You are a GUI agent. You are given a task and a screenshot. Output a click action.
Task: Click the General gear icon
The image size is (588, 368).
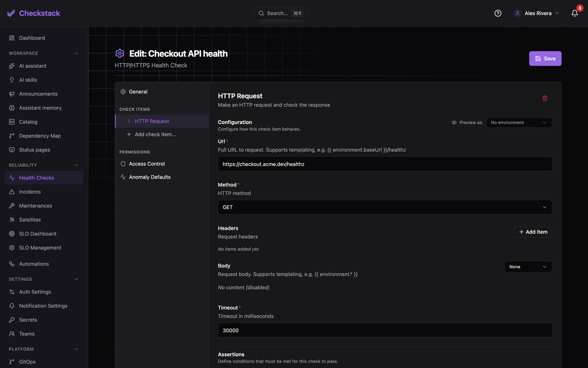123,92
